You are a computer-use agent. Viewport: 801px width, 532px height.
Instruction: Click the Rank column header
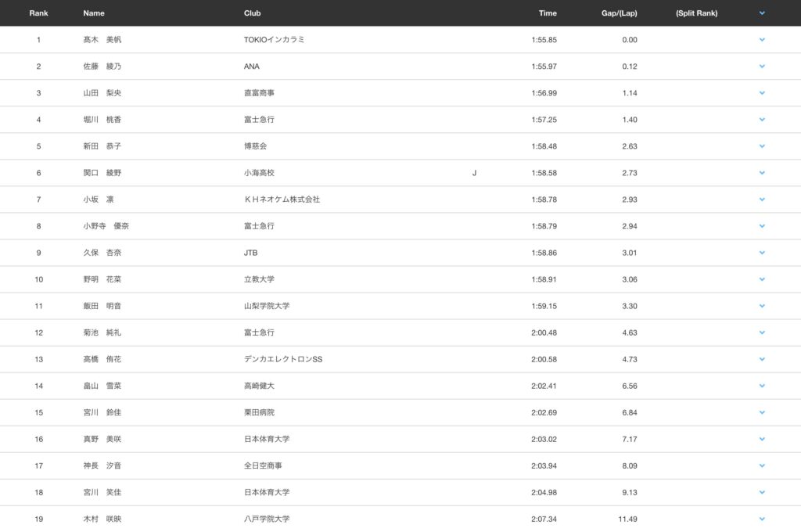38,13
